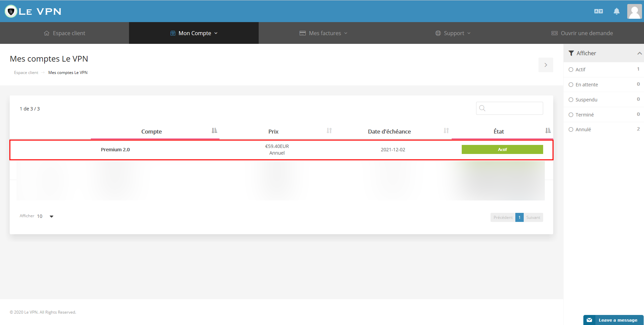This screenshot has width=644, height=325.
Task: Click the Le VPN shield logo
Action: (11, 11)
